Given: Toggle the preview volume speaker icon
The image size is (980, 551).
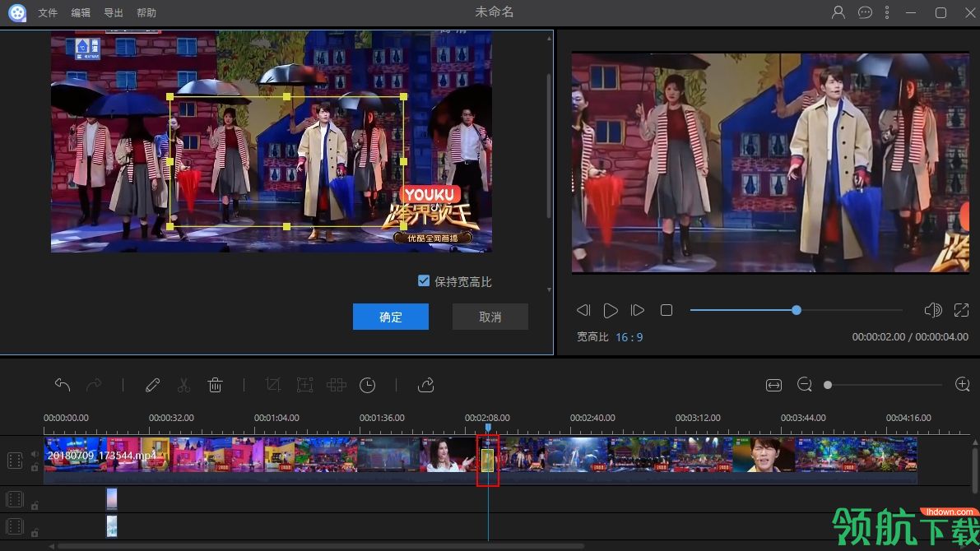Looking at the screenshot, I should click(x=932, y=310).
